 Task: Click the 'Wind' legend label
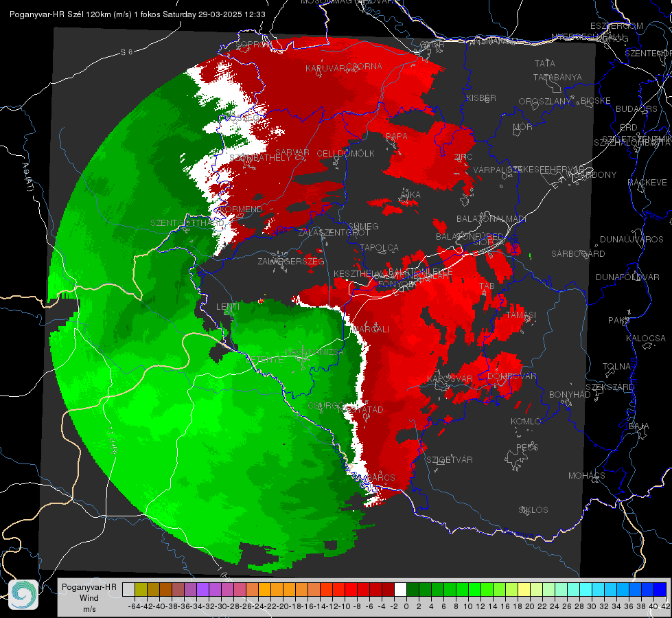pos(89,598)
